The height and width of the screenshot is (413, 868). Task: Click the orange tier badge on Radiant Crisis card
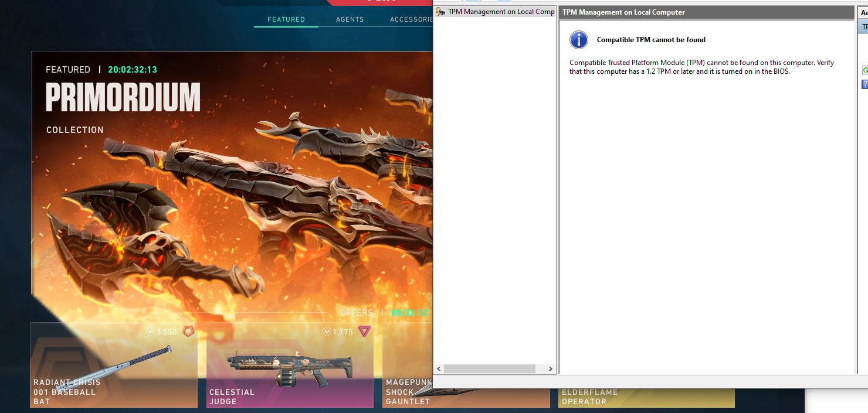(x=187, y=332)
